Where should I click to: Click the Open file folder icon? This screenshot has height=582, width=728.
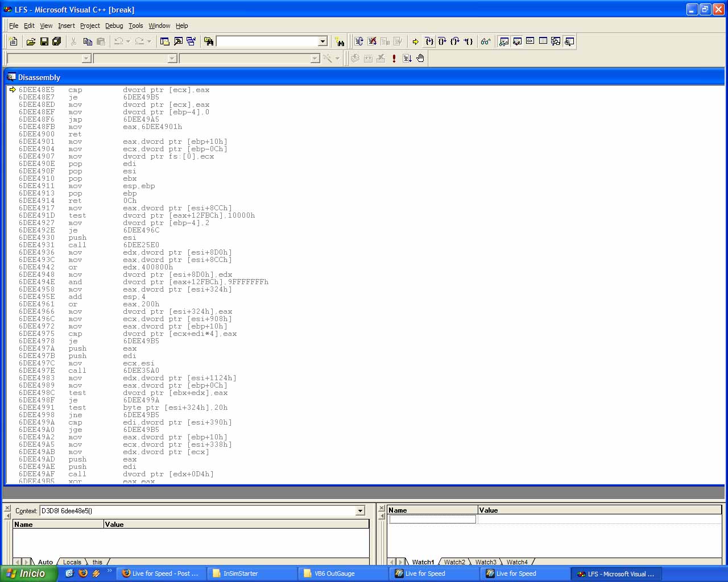(x=31, y=41)
